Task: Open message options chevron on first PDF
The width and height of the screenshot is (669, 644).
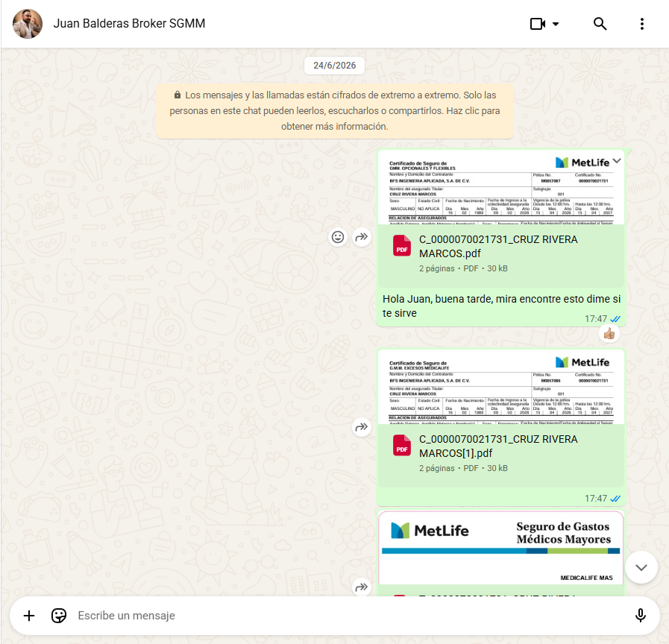Action: [x=617, y=161]
